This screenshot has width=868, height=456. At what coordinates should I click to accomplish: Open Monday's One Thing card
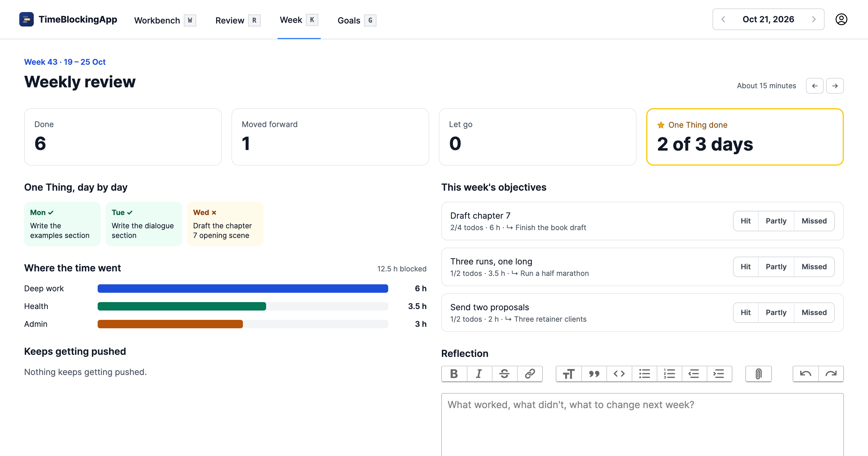coord(62,224)
